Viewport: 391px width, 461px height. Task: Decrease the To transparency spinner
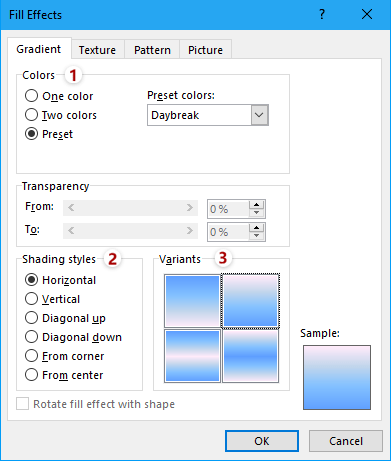[x=256, y=236]
